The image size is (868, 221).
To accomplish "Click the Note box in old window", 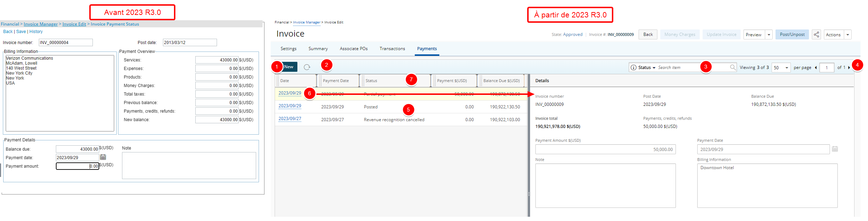I will click(189, 166).
